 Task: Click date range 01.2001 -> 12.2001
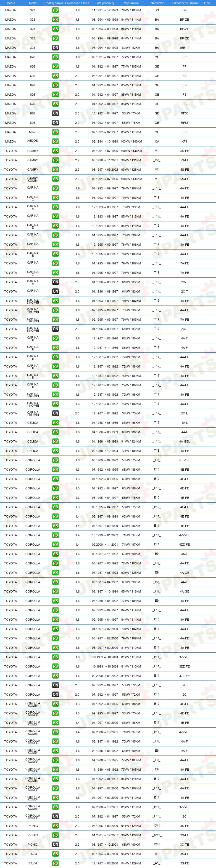pos(105,835)
